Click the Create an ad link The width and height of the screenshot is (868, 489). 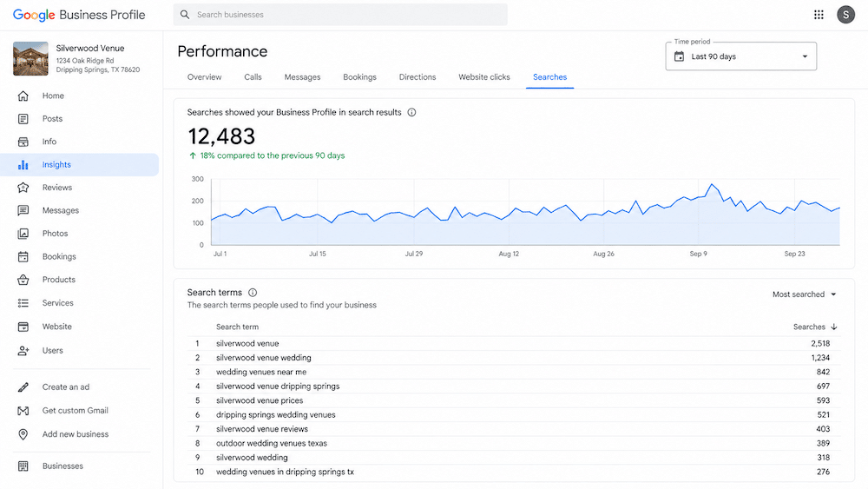pos(66,387)
